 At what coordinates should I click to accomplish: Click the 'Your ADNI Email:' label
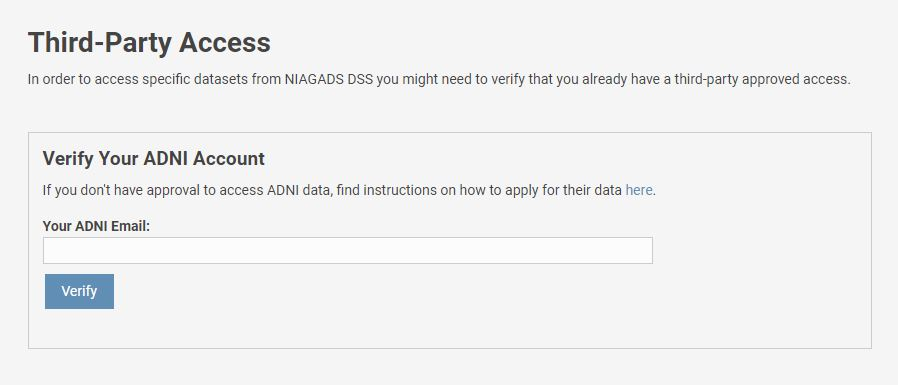tap(96, 226)
